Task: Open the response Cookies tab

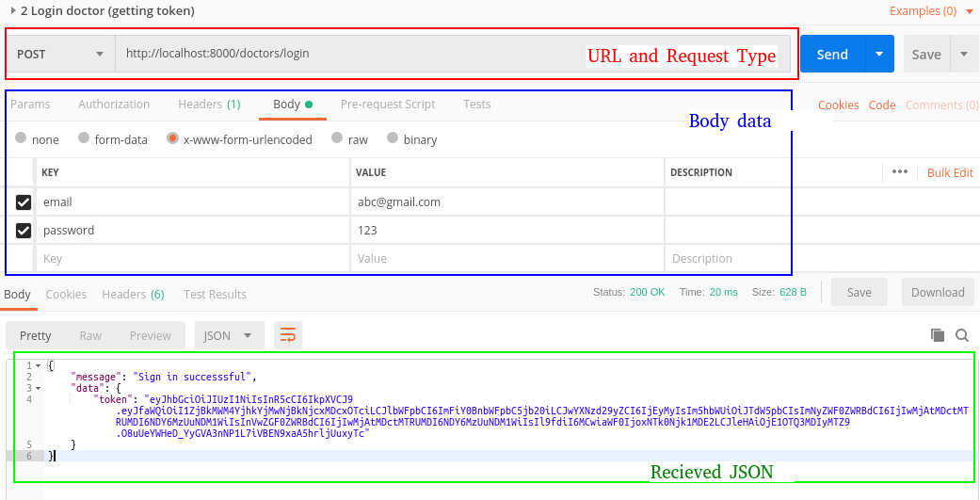Action: pyautogui.click(x=66, y=295)
